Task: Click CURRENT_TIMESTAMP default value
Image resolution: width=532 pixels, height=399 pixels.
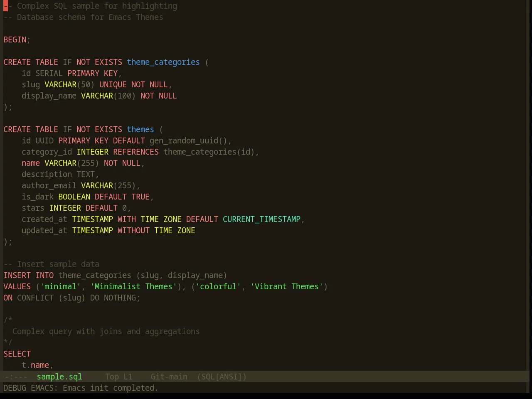Action: pyautogui.click(x=262, y=219)
